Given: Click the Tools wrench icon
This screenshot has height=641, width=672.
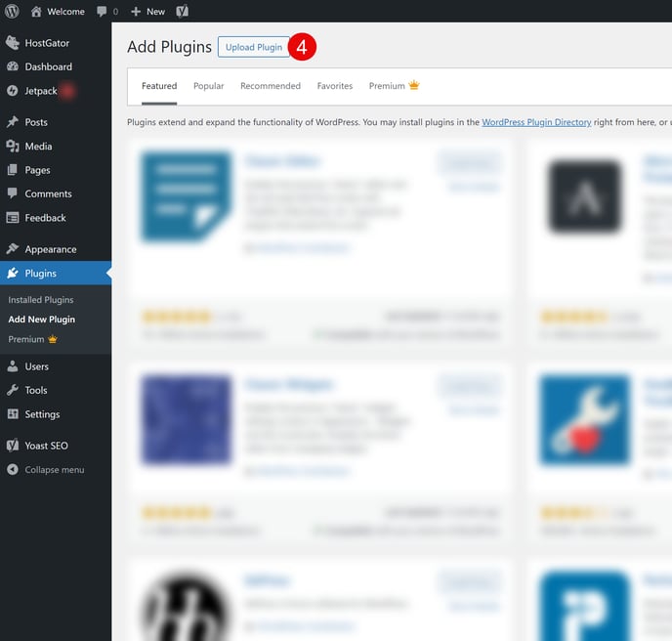Looking at the screenshot, I should 13,390.
